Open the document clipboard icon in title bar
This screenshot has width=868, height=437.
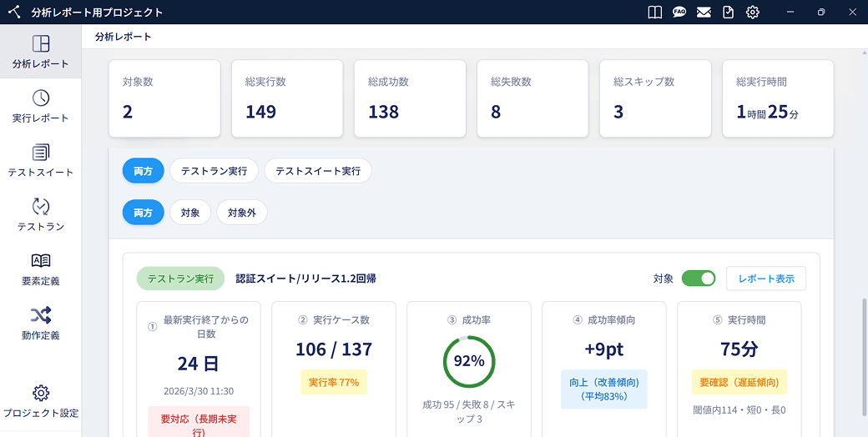click(728, 13)
